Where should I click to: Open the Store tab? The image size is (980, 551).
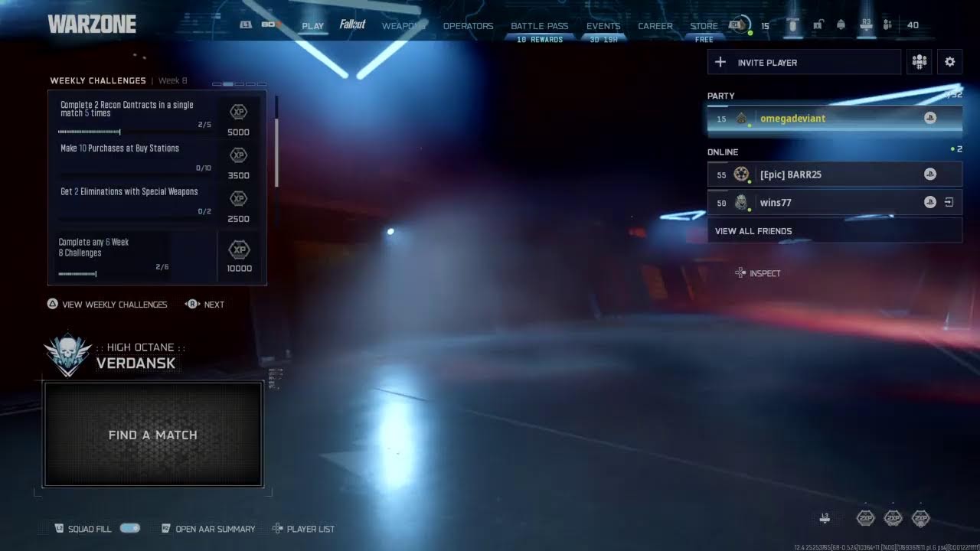[704, 25]
